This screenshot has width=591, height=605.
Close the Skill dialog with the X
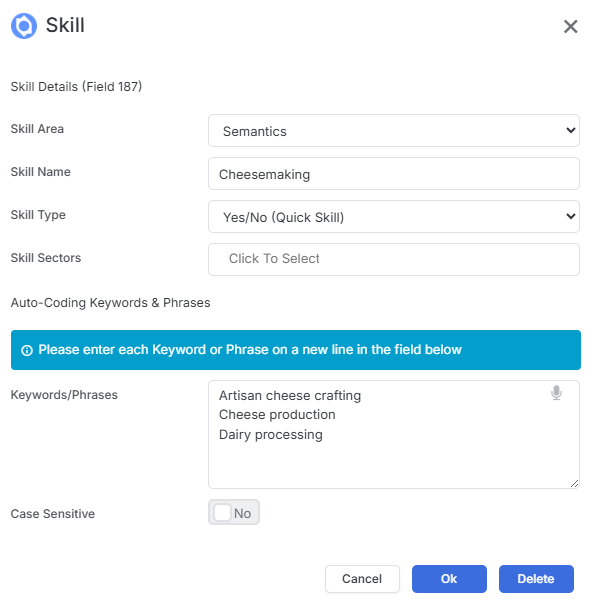tap(570, 27)
